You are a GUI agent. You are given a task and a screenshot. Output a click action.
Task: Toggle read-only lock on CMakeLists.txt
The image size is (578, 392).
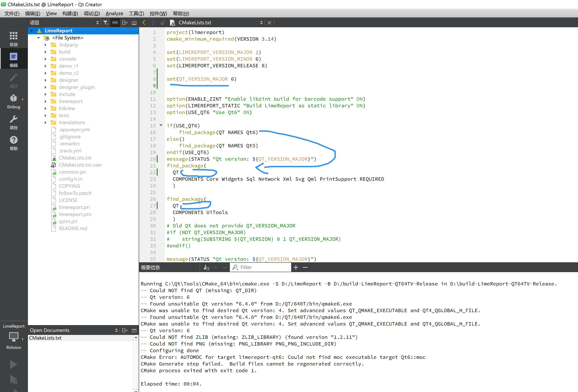pos(163,22)
